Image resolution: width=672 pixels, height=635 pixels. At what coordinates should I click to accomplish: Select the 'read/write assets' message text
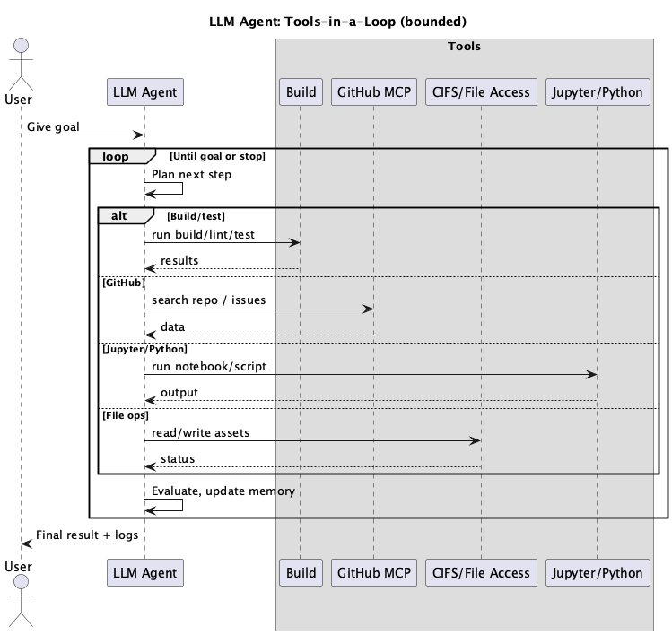click(200, 432)
